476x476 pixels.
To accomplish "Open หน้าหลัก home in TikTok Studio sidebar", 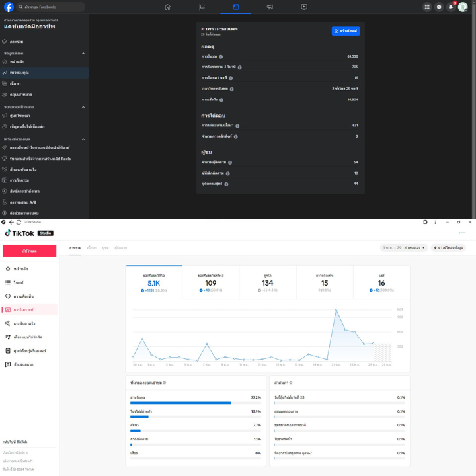I will pyautogui.click(x=30, y=269).
